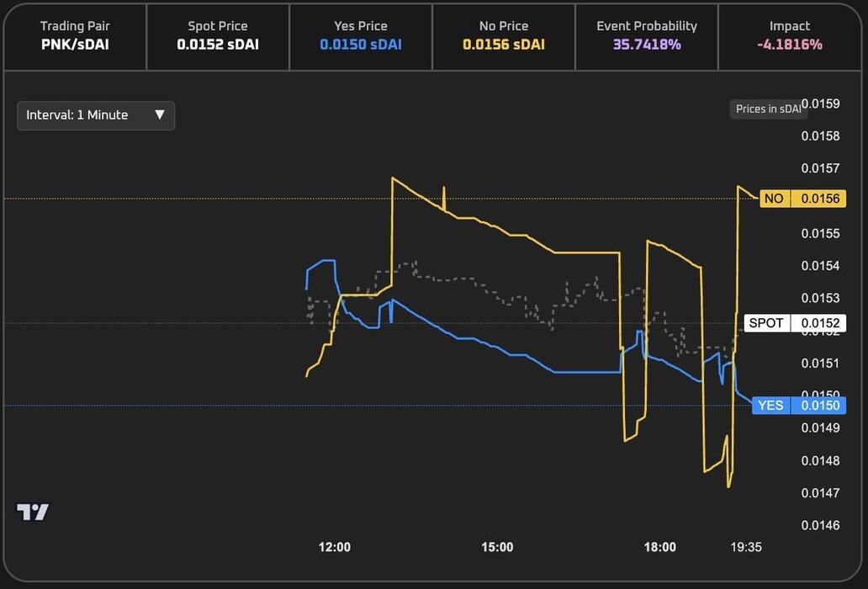Click the 0.0159 price axis tick
The width and height of the screenshot is (868, 589).
pos(821,103)
